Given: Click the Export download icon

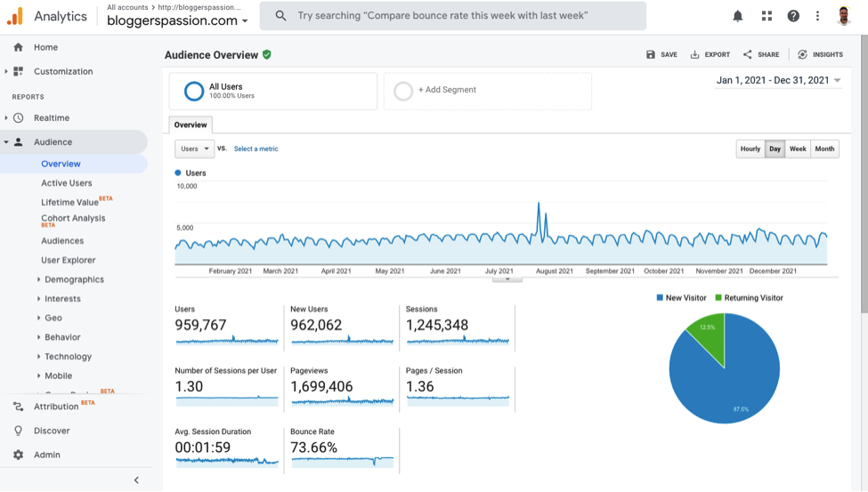Looking at the screenshot, I should click(x=694, y=54).
